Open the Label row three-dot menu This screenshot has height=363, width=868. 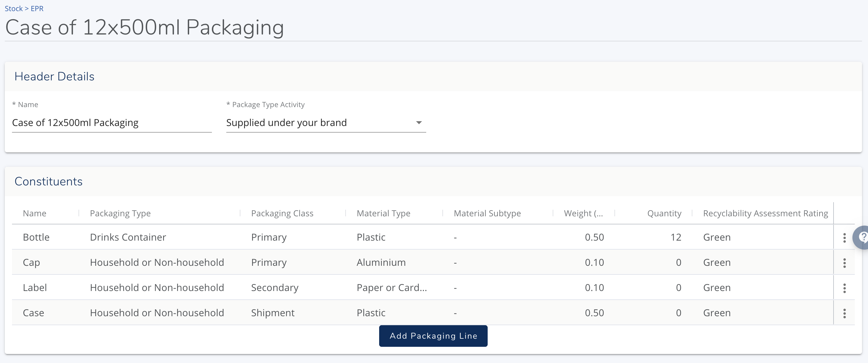point(844,288)
